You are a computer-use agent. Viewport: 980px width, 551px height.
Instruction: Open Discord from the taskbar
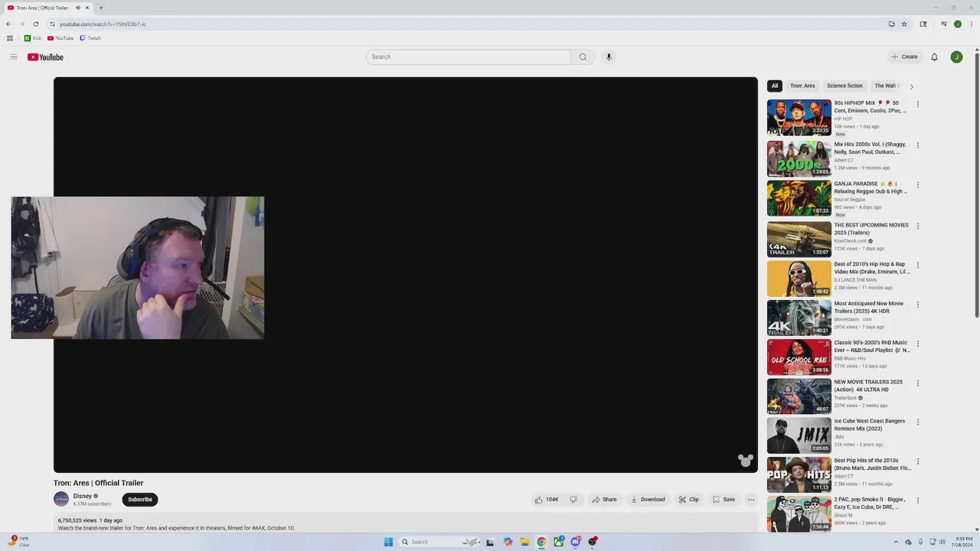point(575,542)
